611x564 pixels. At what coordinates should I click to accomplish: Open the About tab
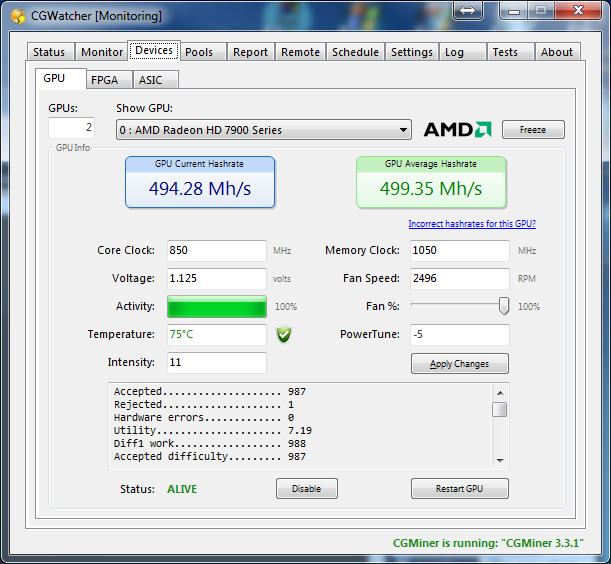[x=557, y=52]
